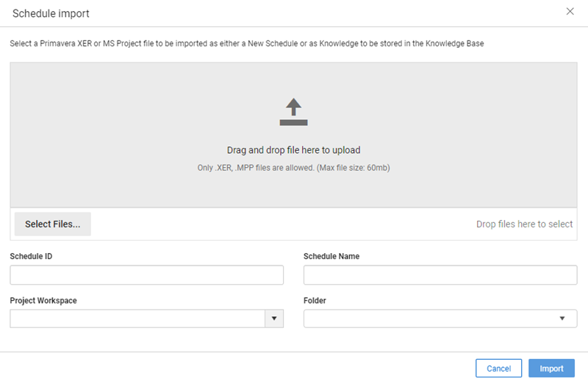Click inside the Folder select box
This screenshot has width=588, height=384.
pos(440,319)
